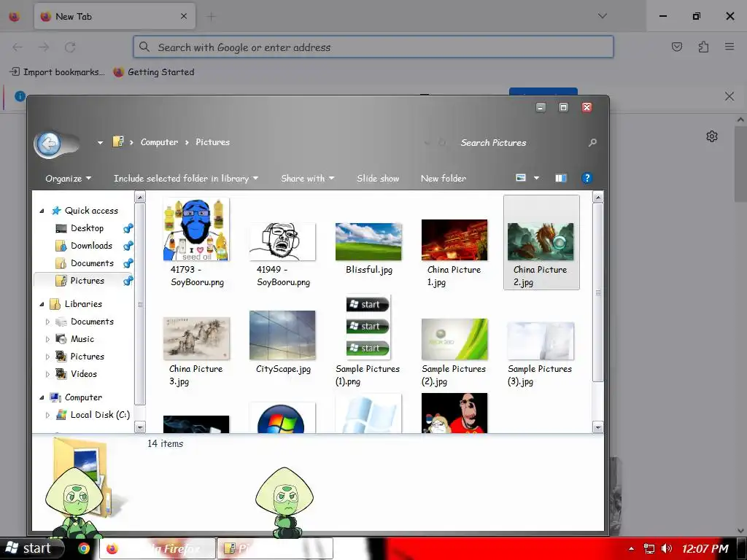Select the China Picture 1.jpg thumbnail

(x=454, y=240)
